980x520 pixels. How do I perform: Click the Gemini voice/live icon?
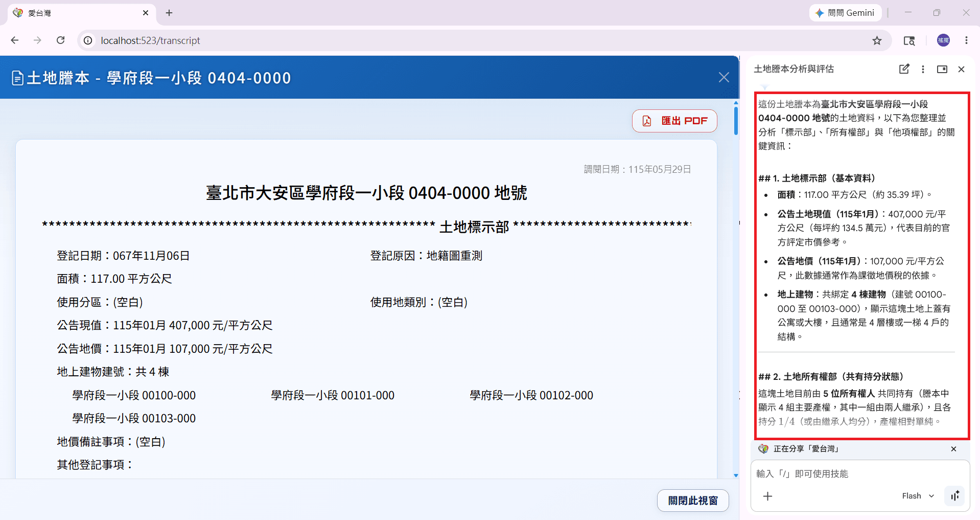954,495
